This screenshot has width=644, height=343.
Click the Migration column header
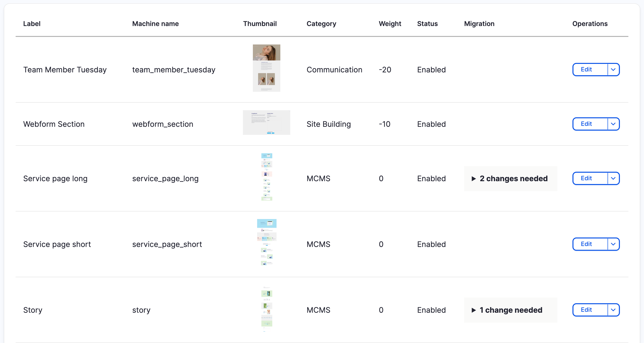click(479, 24)
